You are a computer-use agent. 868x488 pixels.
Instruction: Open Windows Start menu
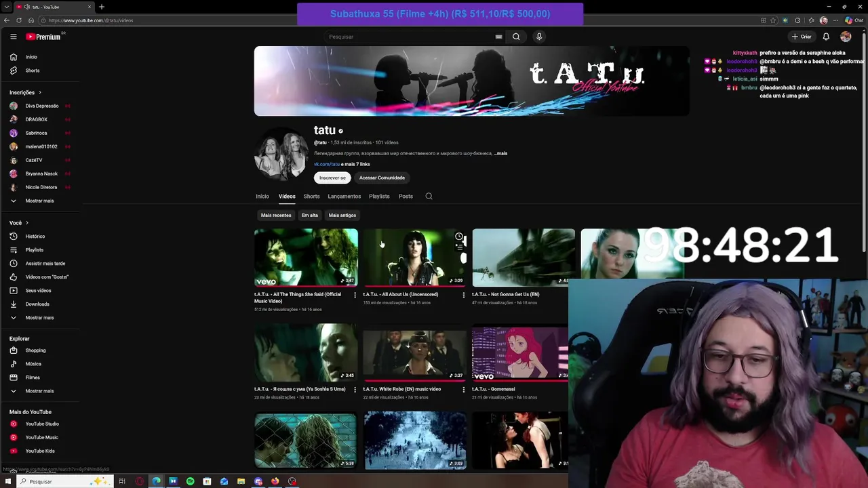click(8, 481)
